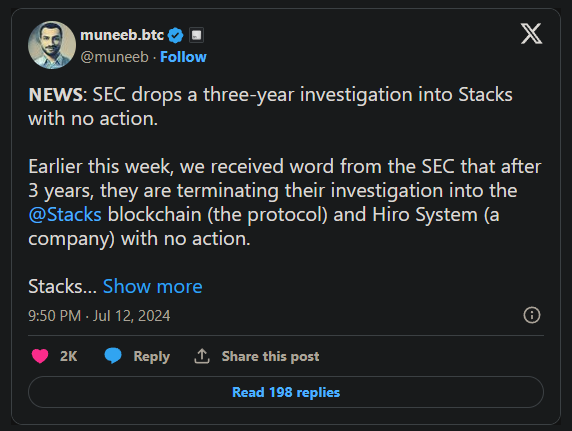The width and height of the screenshot is (572, 431).
Task: Click the @muneeb handle
Action: [x=115, y=57]
